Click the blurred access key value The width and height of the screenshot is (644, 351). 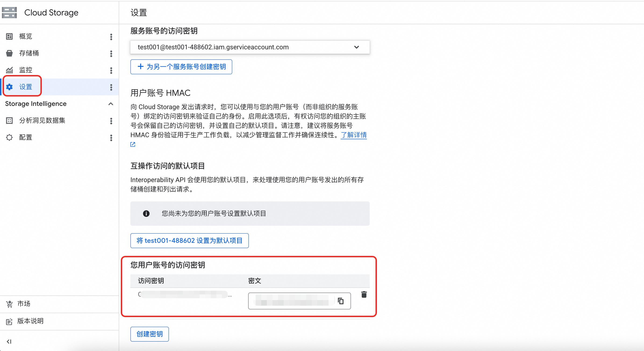coord(185,294)
